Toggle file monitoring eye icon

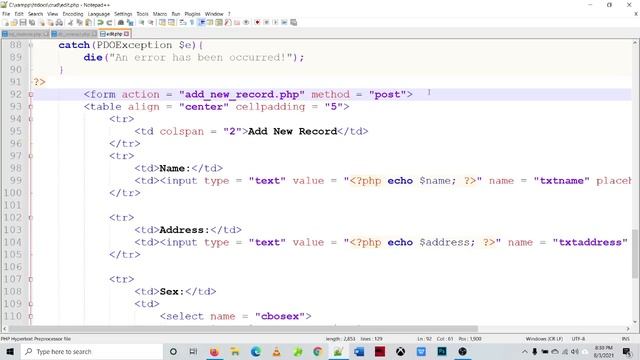pos(246,22)
